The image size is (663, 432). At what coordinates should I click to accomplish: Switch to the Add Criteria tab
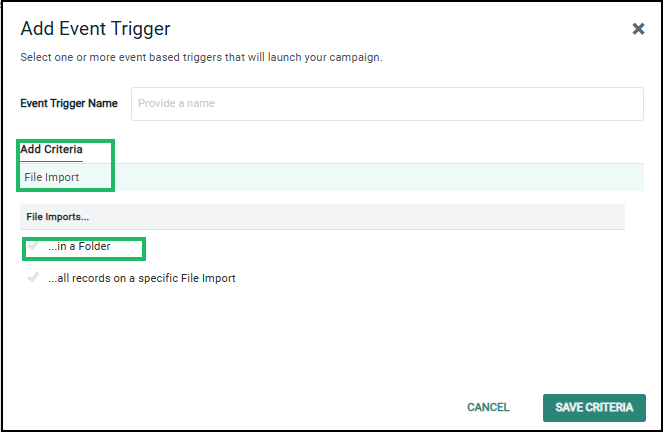51,150
